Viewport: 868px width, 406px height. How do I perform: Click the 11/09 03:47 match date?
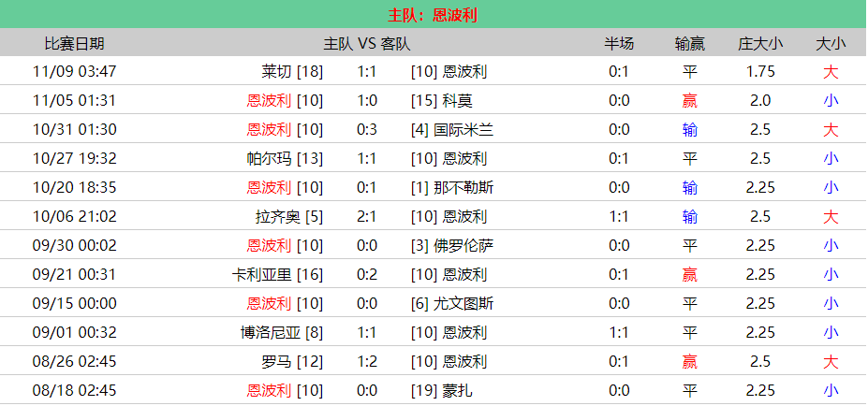74,71
